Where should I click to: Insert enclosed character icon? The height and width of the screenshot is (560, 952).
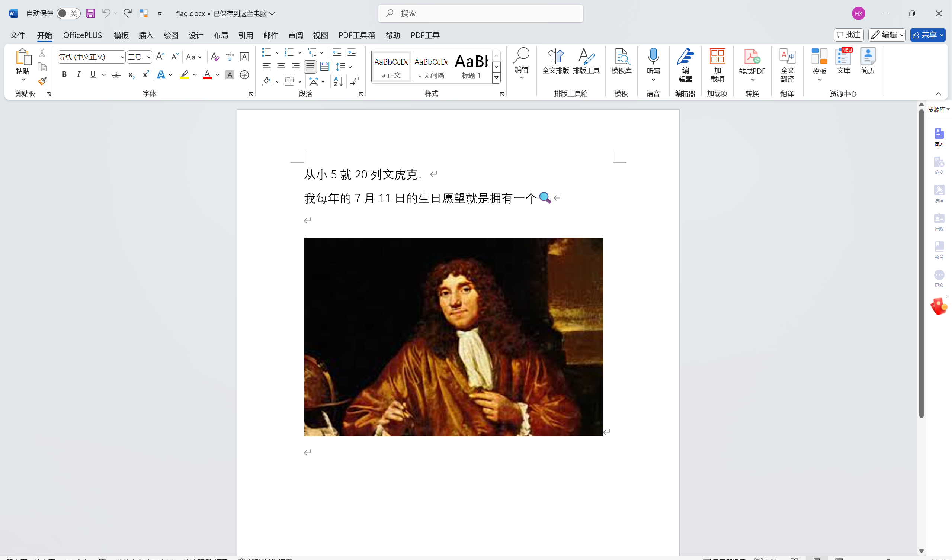click(244, 75)
